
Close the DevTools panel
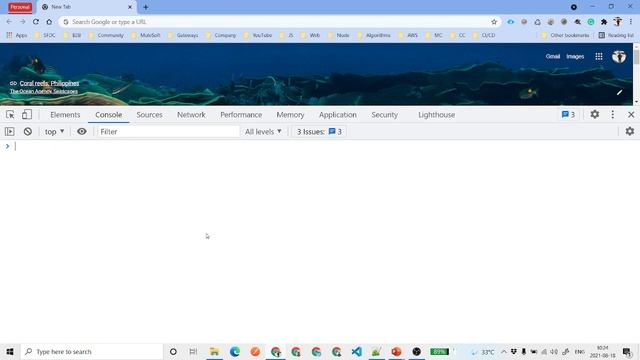click(x=631, y=115)
